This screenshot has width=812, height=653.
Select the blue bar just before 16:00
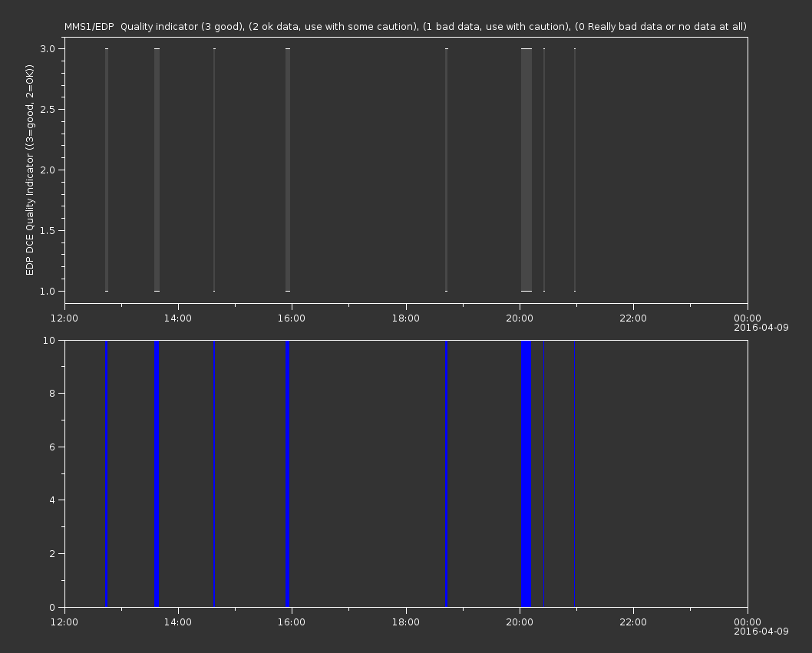(287, 473)
